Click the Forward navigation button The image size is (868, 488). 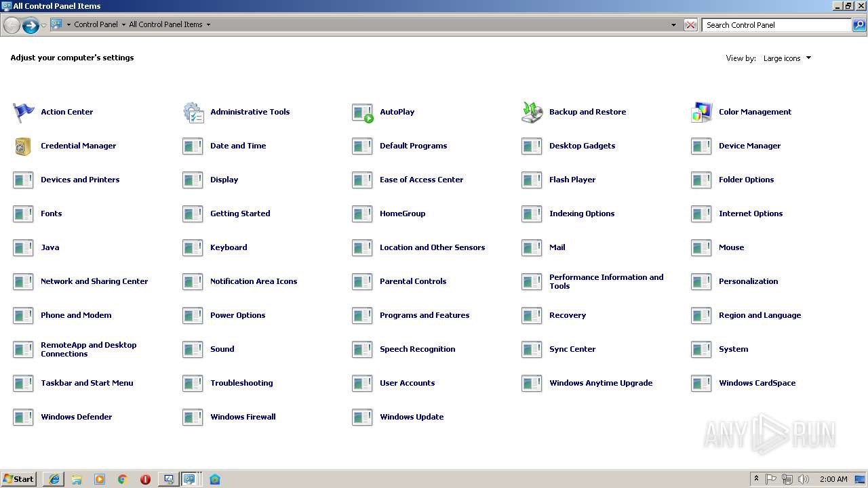[x=31, y=26]
